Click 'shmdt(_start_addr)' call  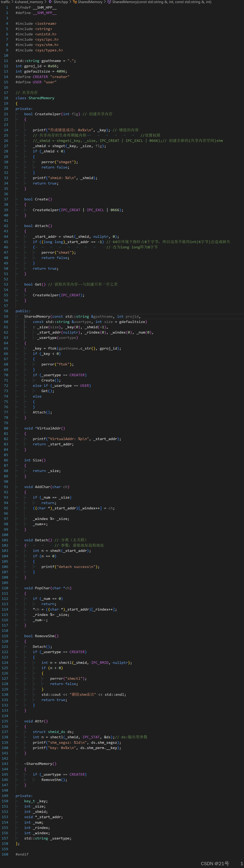[70, 551]
